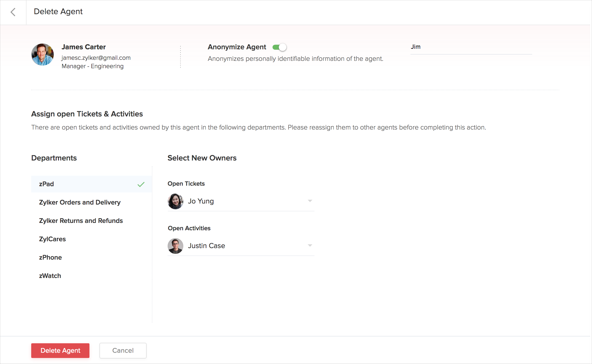Click the Cancel button
This screenshot has height=364, width=592.
(x=123, y=351)
